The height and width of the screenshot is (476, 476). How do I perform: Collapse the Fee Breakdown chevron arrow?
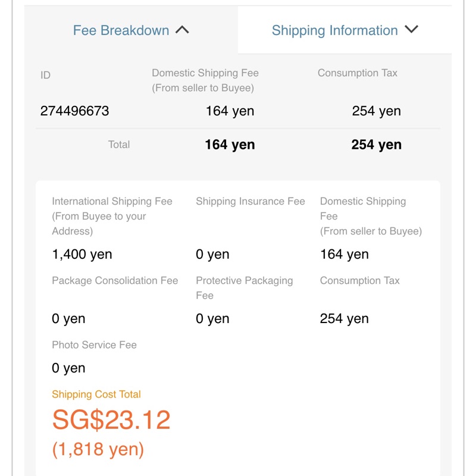[x=182, y=30]
